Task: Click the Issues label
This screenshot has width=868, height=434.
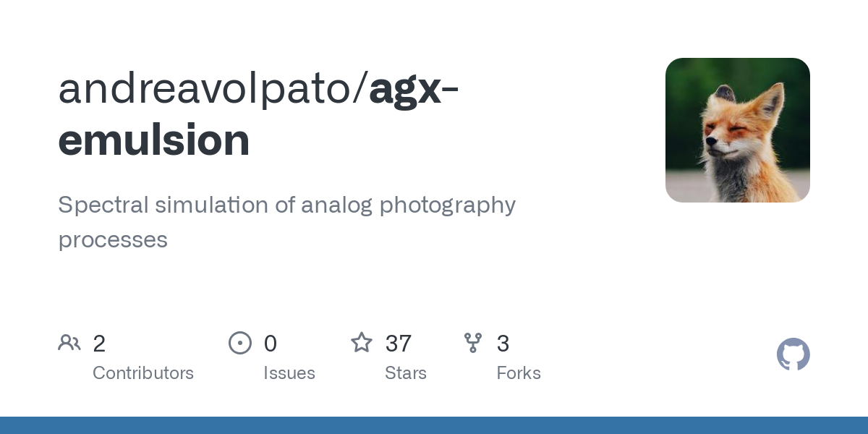Action: tap(289, 373)
